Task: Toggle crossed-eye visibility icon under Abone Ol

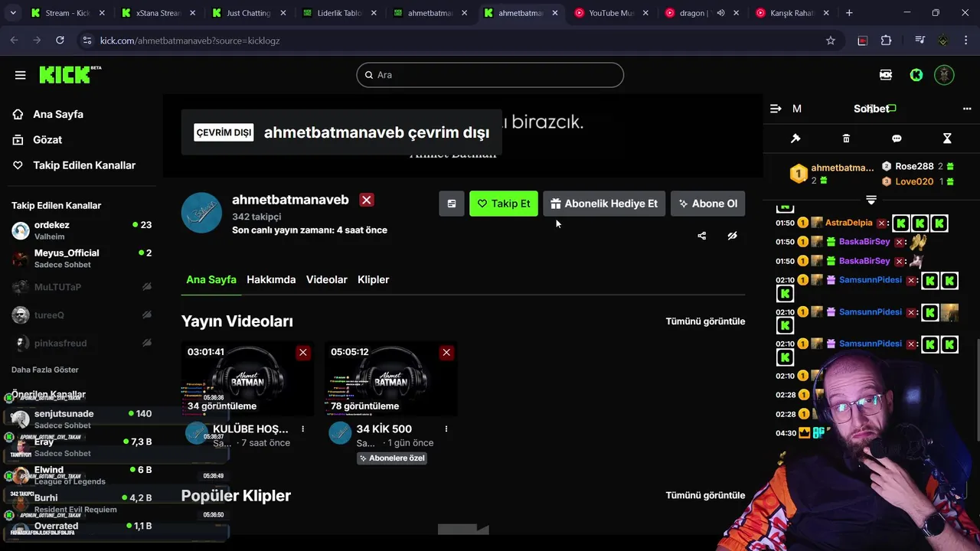Action: [x=732, y=236]
